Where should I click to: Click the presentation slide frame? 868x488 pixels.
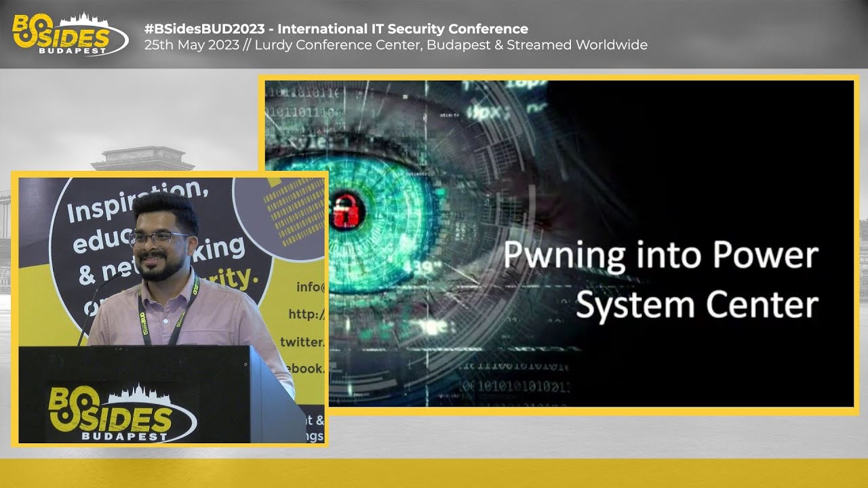(559, 244)
